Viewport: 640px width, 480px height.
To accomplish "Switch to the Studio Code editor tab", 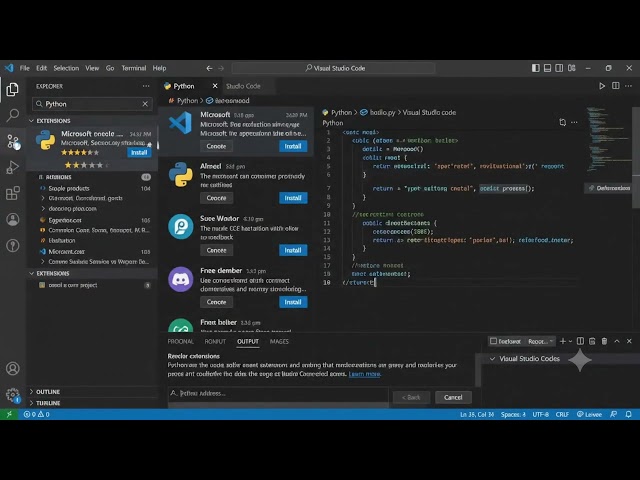I will coord(243,86).
